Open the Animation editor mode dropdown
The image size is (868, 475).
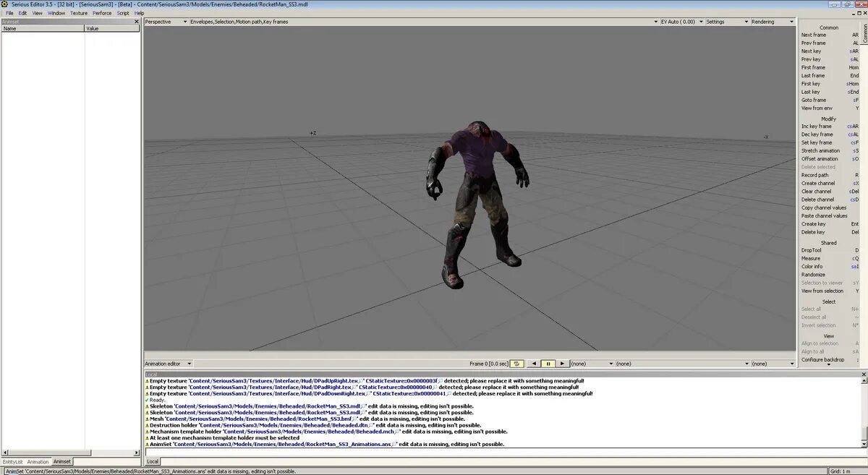[169, 364]
